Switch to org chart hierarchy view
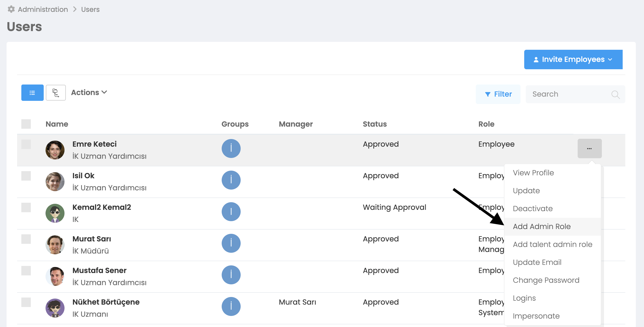Viewport: 644px width, 327px height. pyautogui.click(x=56, y=93)
